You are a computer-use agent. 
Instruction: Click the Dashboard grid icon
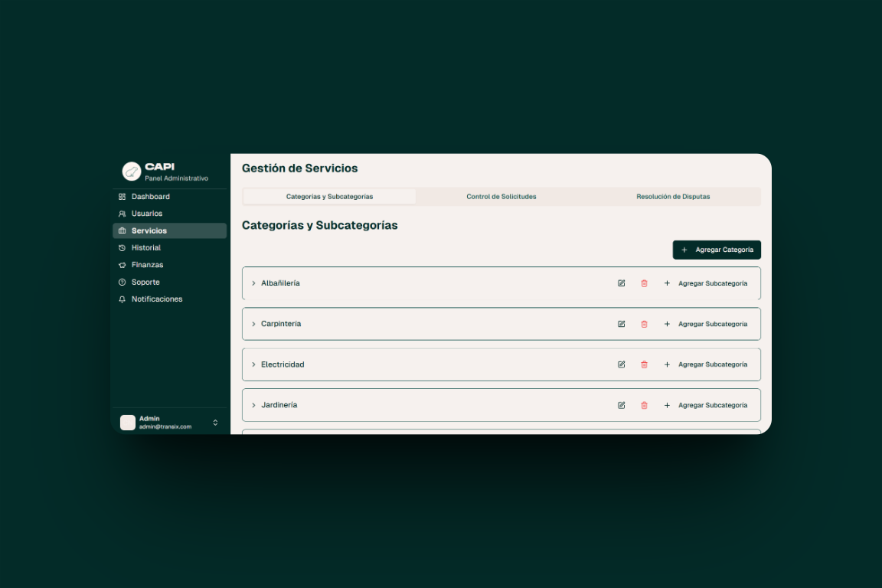pos(122,197)
